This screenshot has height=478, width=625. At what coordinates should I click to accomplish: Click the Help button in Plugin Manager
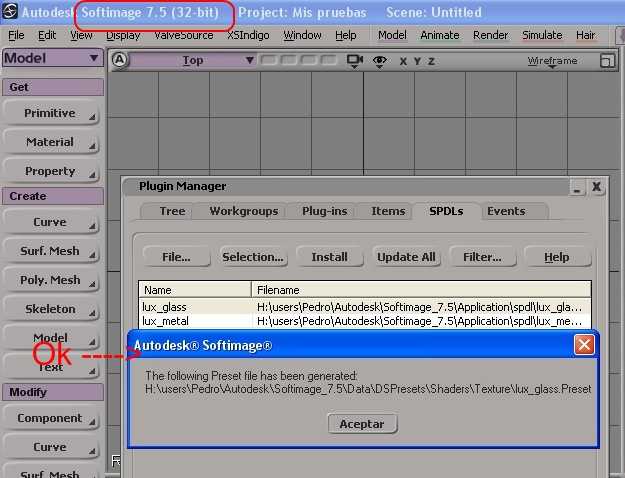[557, 257]
